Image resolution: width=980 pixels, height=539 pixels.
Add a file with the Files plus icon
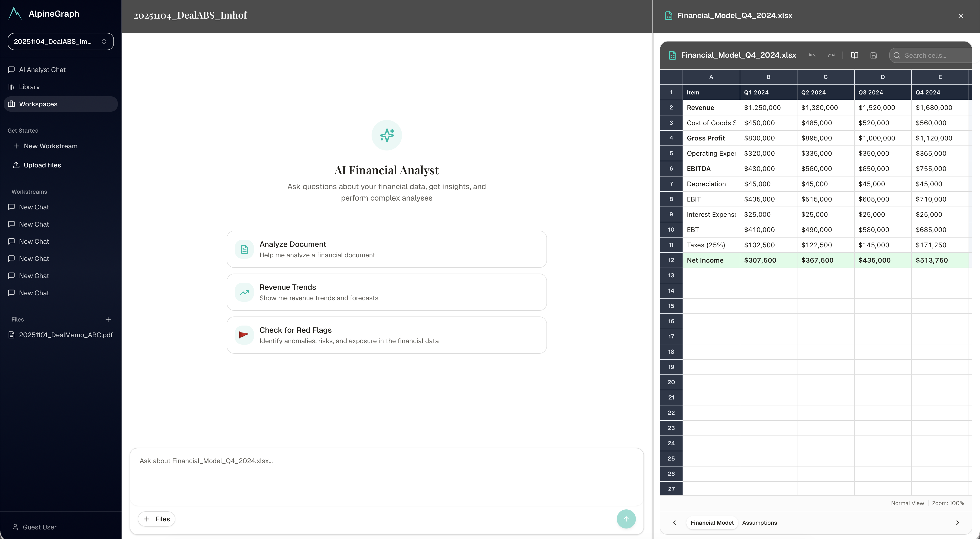(108, 319)
